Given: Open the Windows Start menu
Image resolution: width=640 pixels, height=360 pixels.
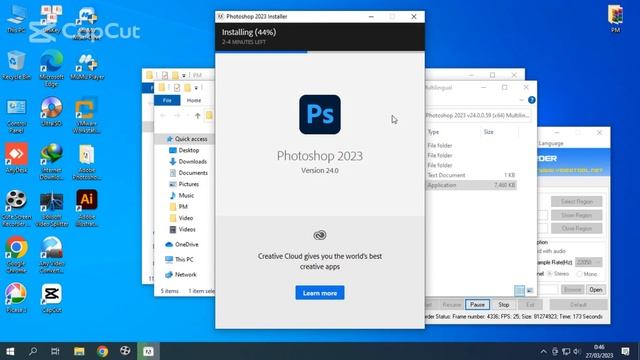Looking at the screenshot, I should 10,351.
